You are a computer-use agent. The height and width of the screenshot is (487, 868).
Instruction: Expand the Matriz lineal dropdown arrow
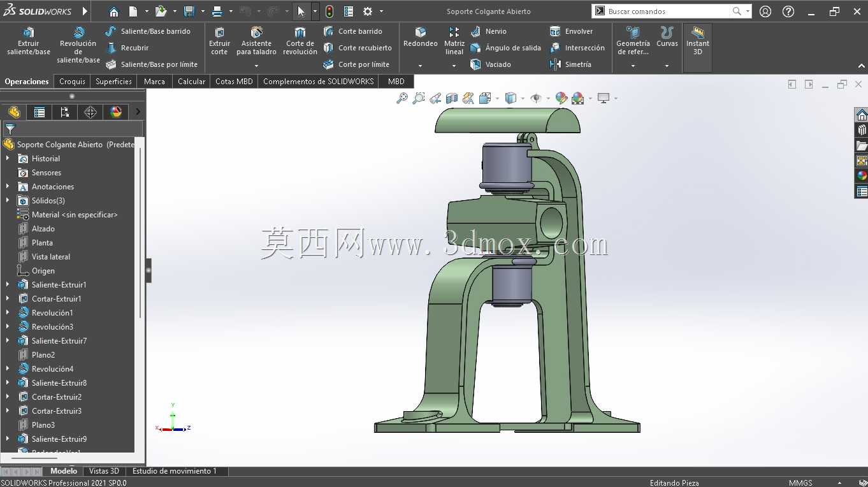click(x=454, y=66)
